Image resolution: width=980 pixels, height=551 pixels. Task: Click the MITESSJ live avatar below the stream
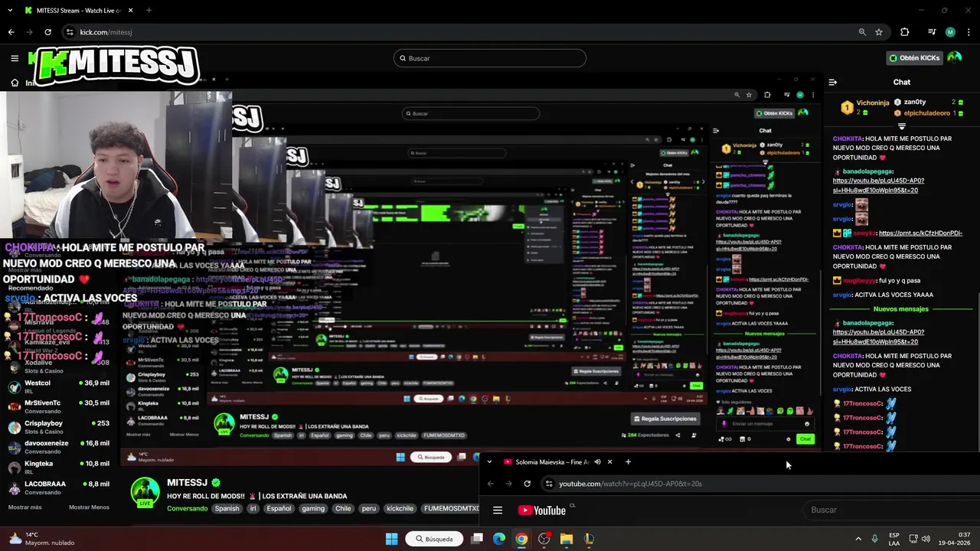(145, 492)
